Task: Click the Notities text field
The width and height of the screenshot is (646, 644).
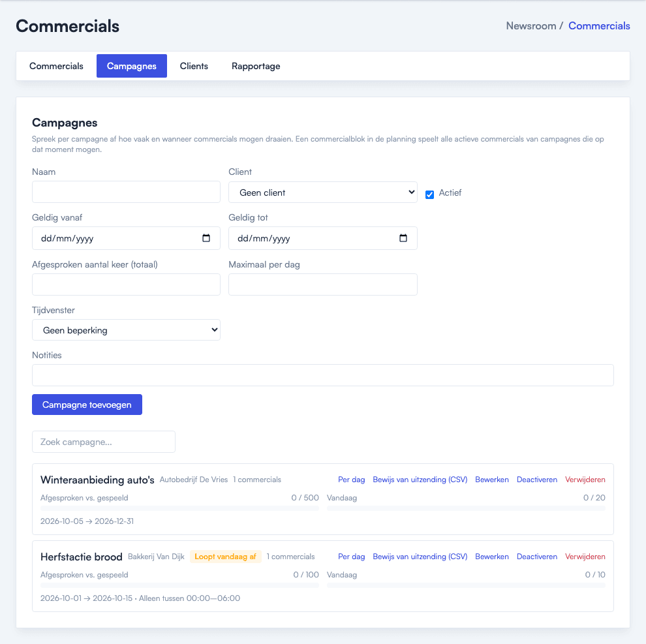Action: 322,375
